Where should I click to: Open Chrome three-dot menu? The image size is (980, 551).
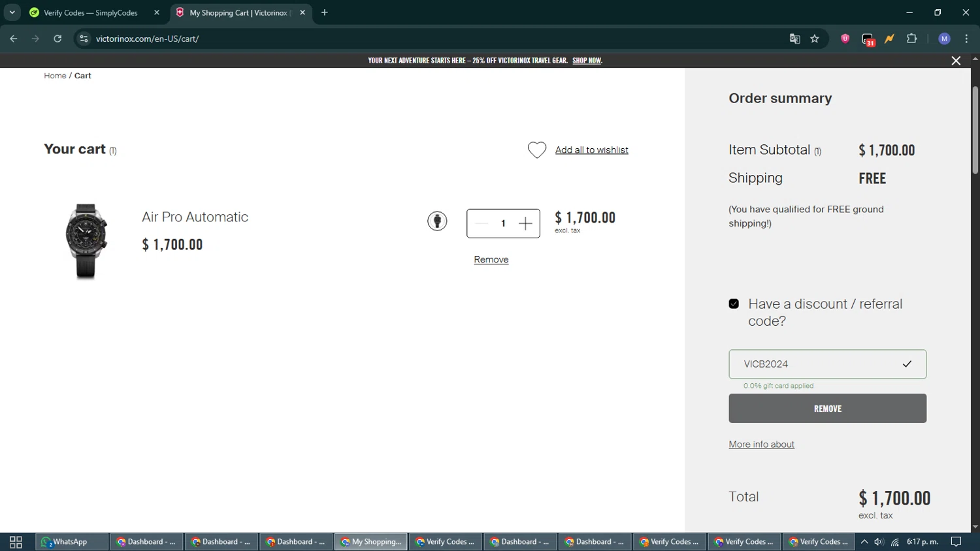click(x=966, y=39)
